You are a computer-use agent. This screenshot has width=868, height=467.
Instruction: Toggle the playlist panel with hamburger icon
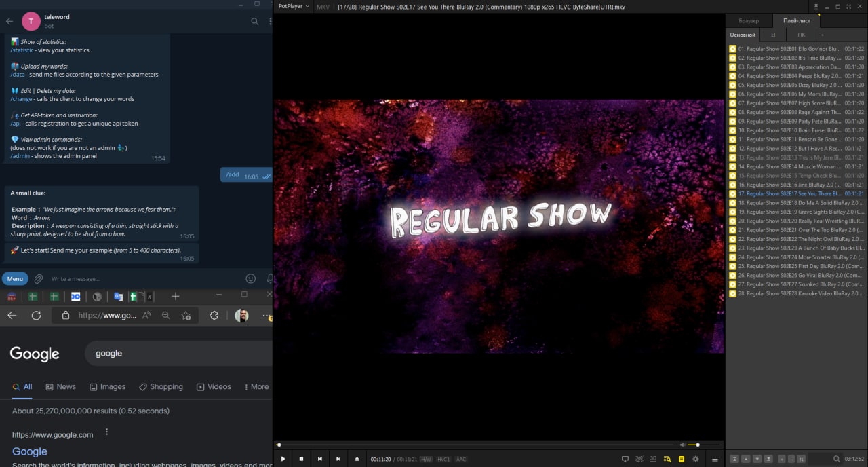(715, 459)
